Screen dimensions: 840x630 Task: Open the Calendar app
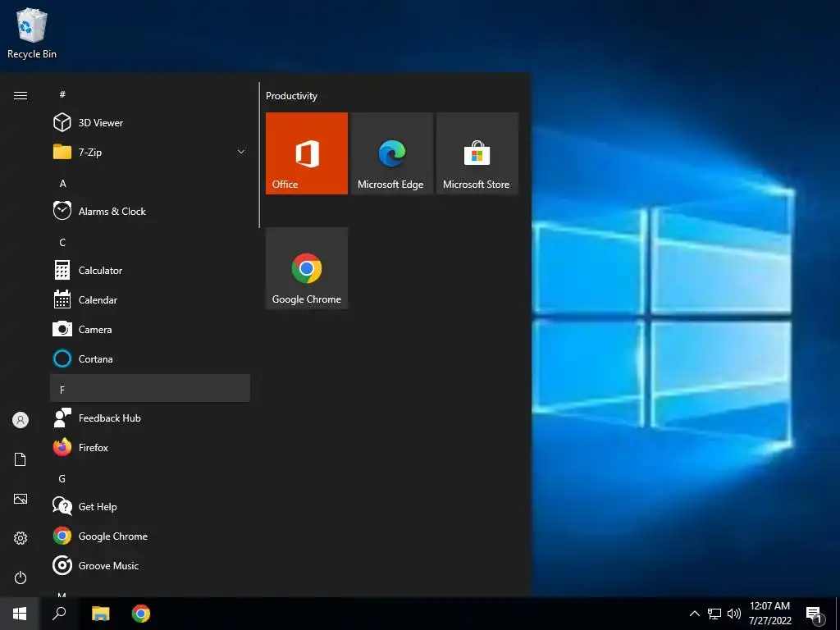point(150,300)
